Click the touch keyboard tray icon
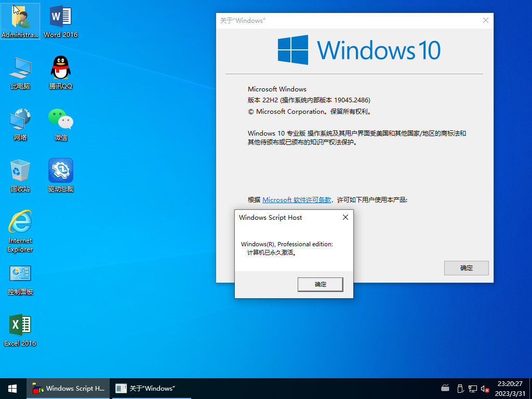532x399 pixels. tap(445, 388)
